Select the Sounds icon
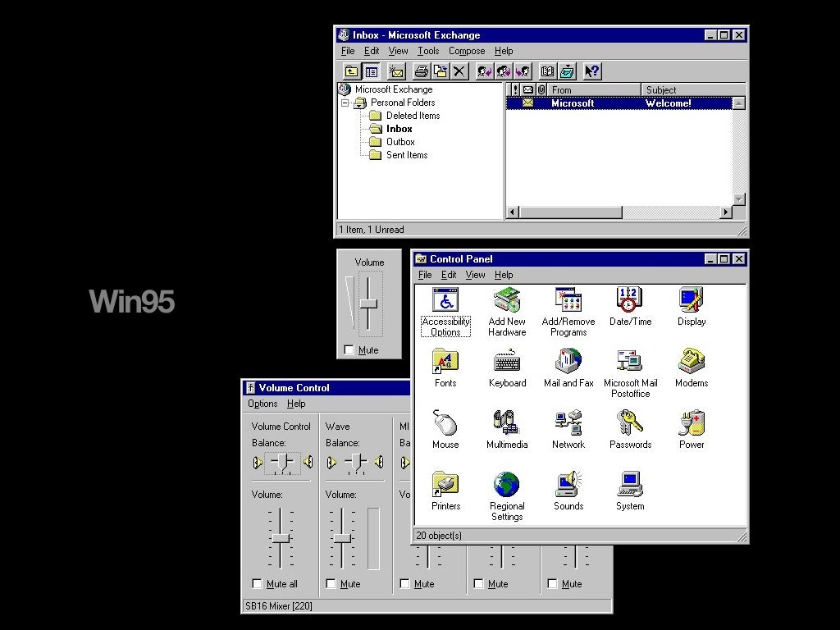This screenshot has height=630, width=840. point(568,491)
